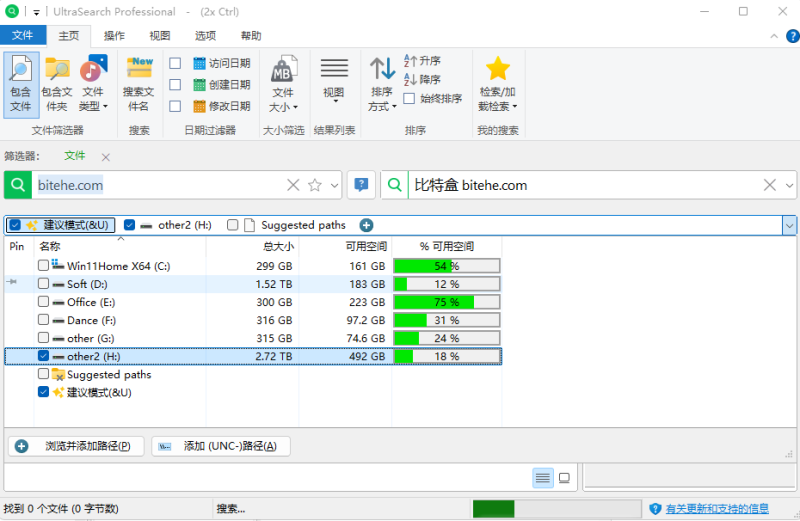This screenshot has width=800, height=521.
Task: Click the pin icon on the Soft (D:) row
Action: click(x=12, y=282)
